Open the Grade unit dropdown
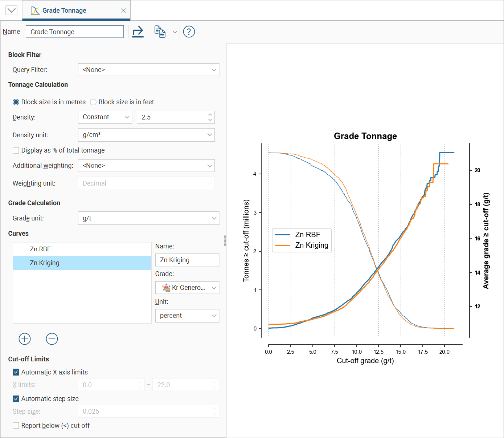The image size is (504, 438). pos(148,218)
